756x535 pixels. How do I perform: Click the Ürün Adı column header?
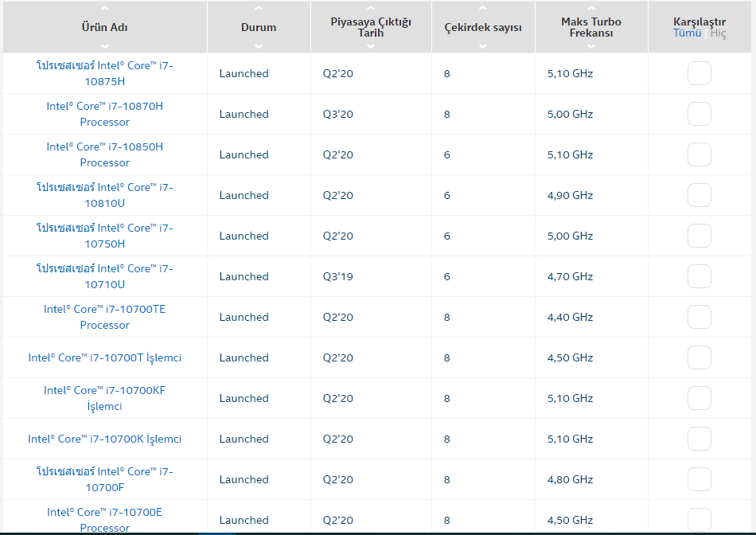(x=104, y=28)
